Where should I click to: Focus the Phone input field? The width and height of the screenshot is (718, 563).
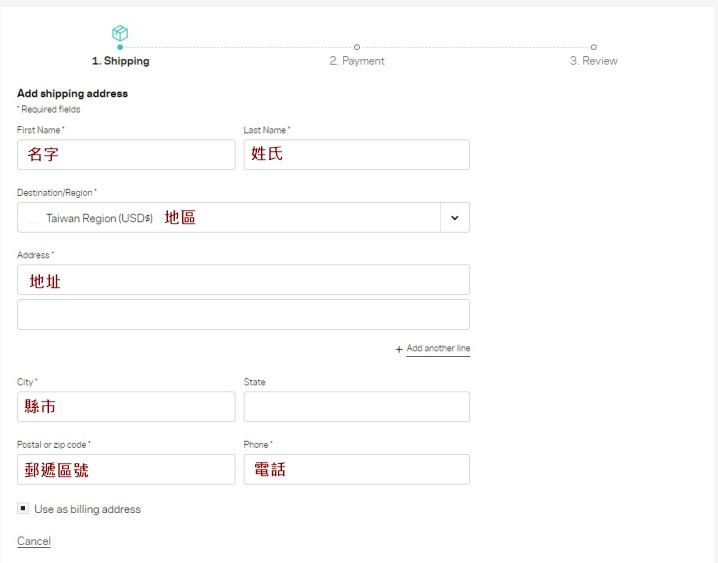tap(357, 469)
